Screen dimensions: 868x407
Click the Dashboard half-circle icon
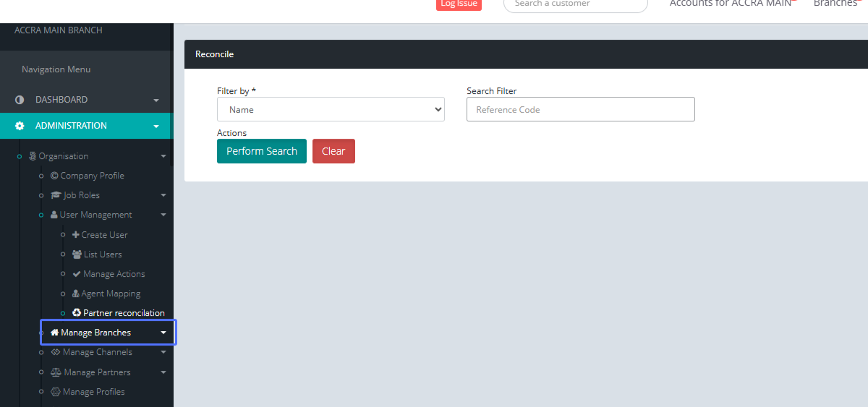click(20, 100)
